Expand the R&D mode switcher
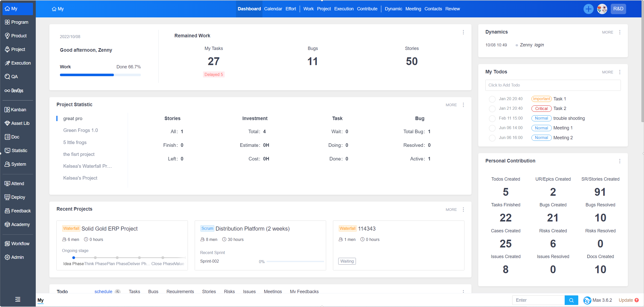Viewport: 644px width, 307px height. [x=618, y=9]
